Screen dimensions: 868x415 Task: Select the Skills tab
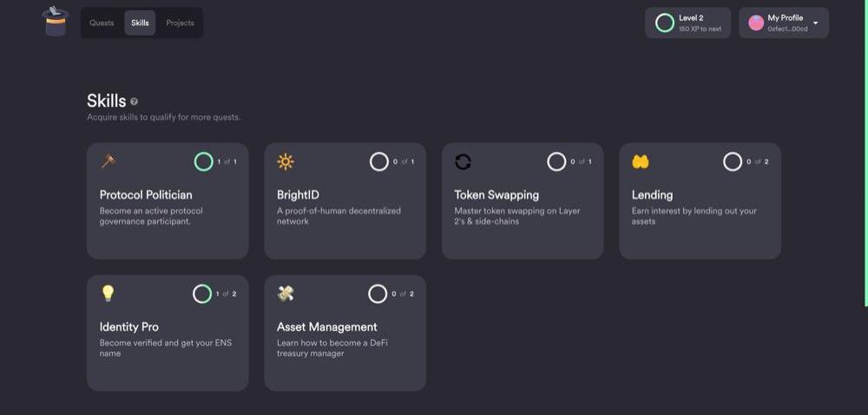point(140,23)
